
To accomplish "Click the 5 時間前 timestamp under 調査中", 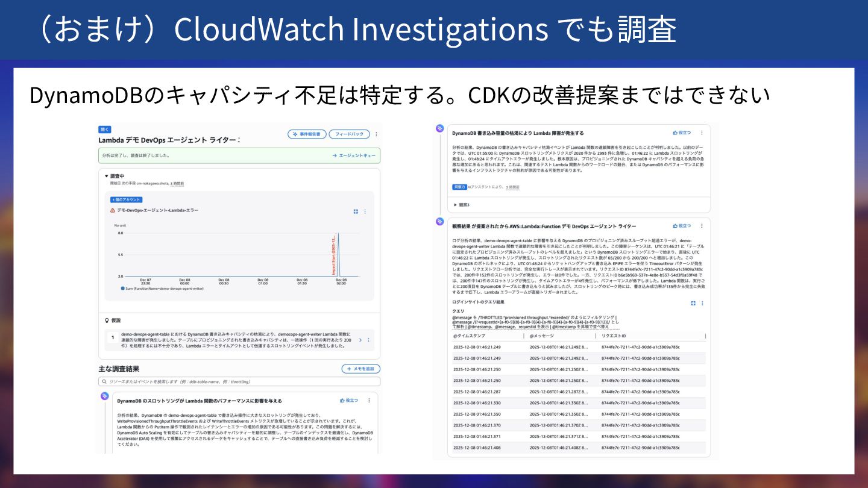I will (177, 183).
